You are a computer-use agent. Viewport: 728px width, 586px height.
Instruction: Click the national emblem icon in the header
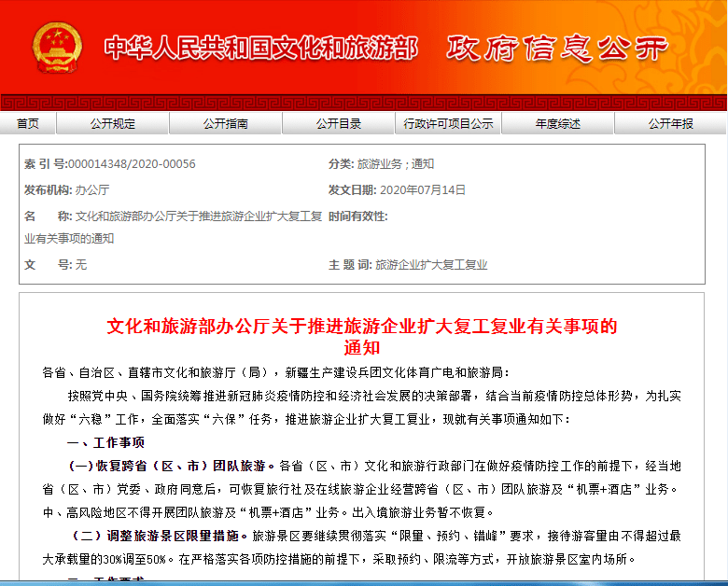(x=58, y=48)
